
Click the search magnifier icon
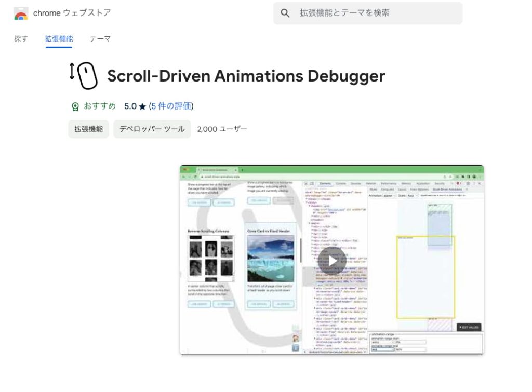click(x=284, y=13)
